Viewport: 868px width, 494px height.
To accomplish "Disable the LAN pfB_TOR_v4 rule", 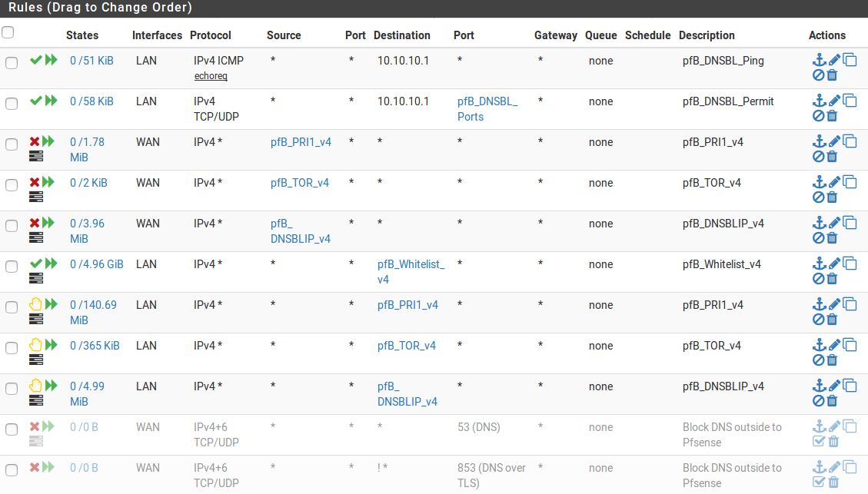I will point(818,360).
